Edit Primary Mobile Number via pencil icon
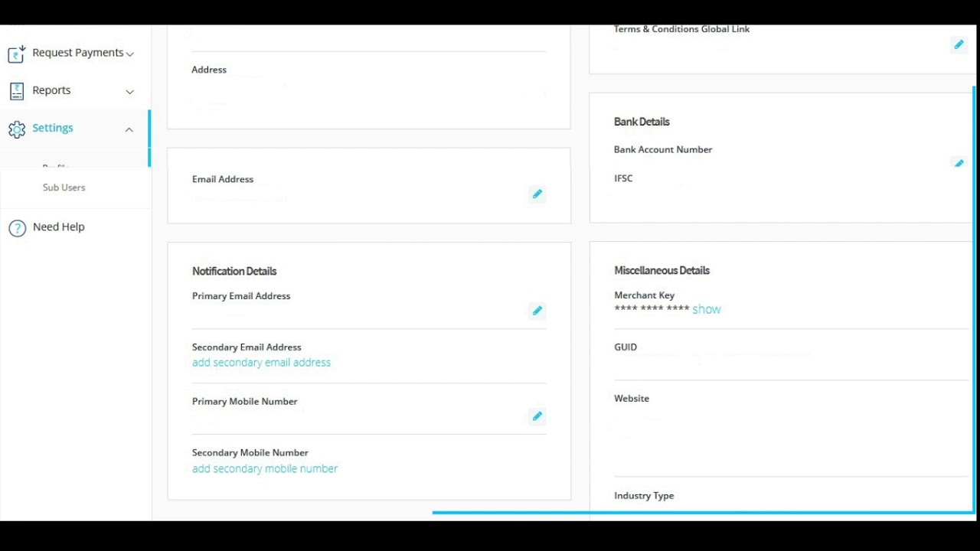This screenshot has height=551, width=980. 537,416
